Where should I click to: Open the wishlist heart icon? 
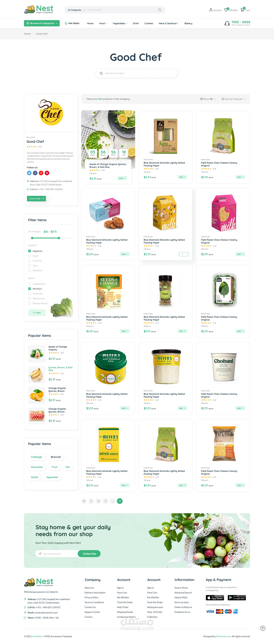[x=226, y=10]
